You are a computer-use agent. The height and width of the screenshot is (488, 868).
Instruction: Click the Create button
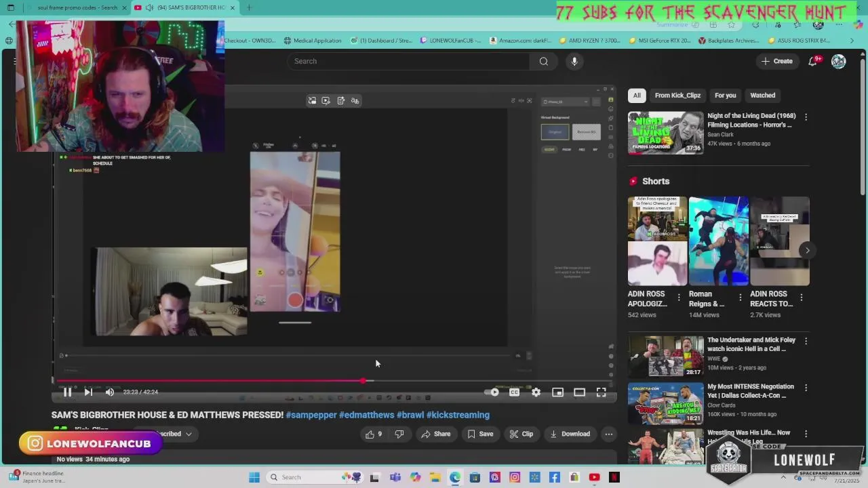click(776, 61)
